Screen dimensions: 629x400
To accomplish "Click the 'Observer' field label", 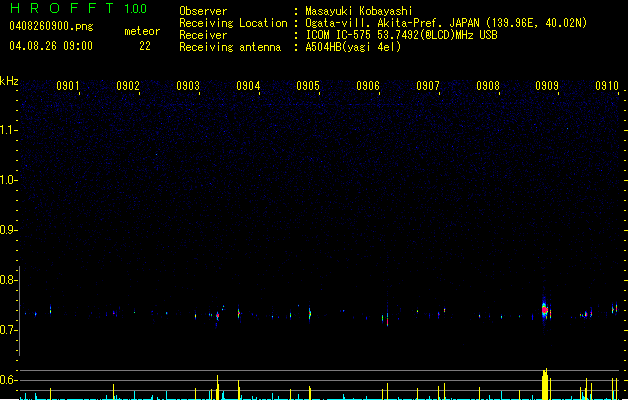I will pos(203,11).
